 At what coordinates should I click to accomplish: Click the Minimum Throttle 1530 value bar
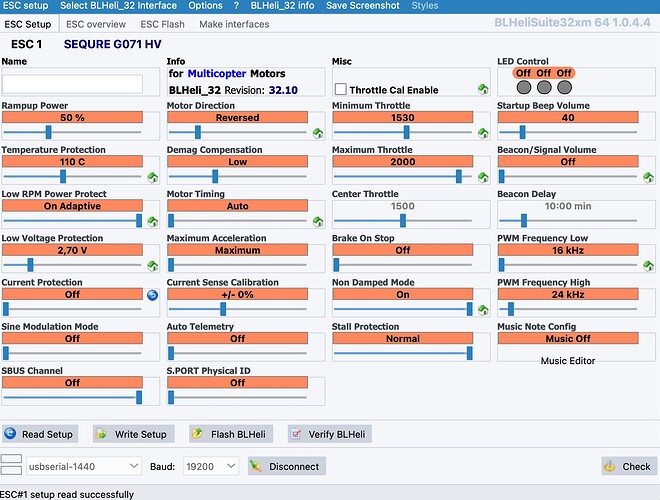(x=403, y=117)
